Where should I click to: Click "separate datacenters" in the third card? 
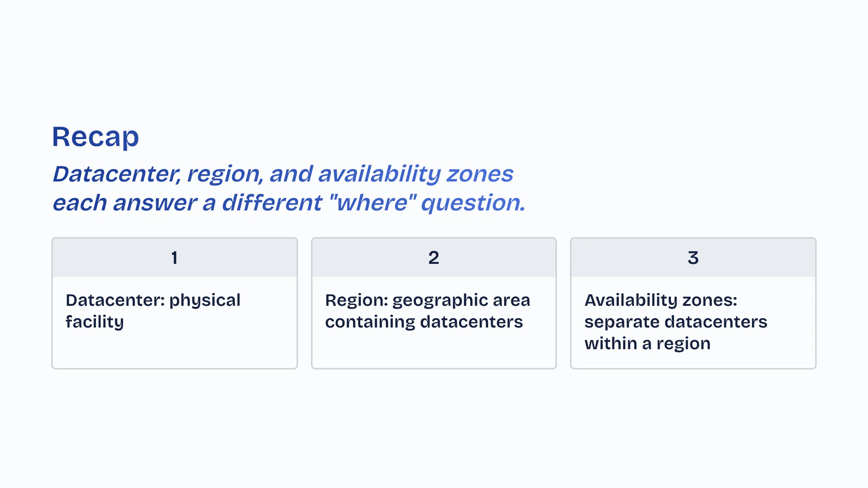[x=675, y=322]
